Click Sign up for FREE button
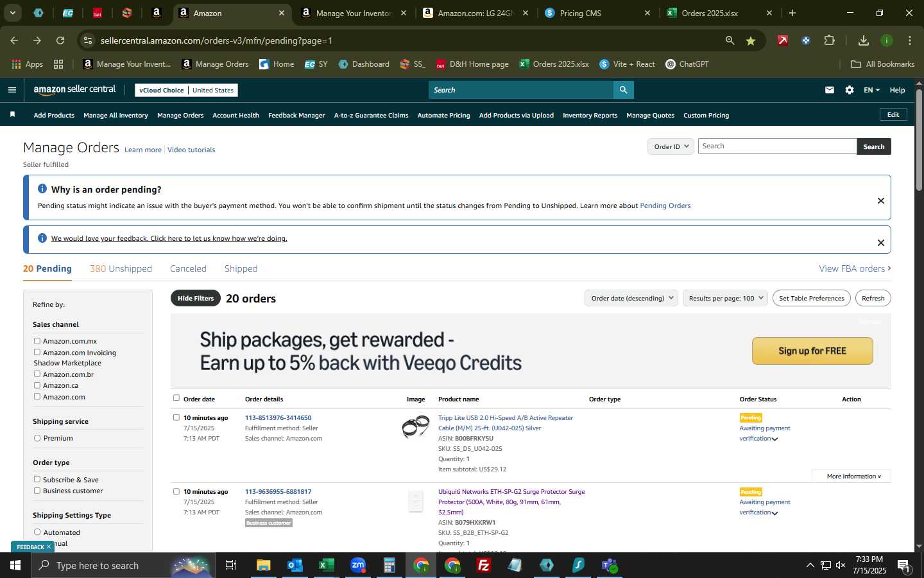924x578 pixels. click(x=812, y=351)
